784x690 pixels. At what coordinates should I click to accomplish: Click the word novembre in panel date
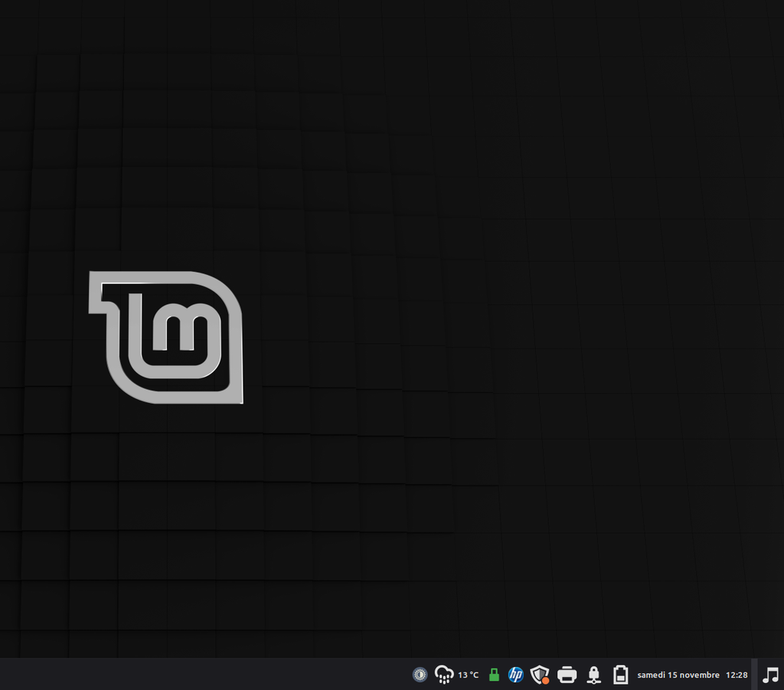tap(701, 675)
